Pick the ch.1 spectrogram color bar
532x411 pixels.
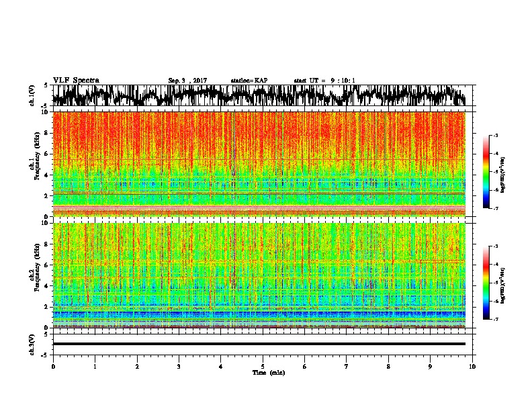coord(486,172)
